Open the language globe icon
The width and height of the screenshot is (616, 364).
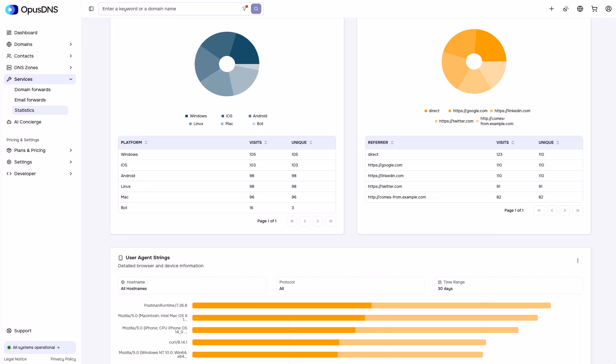(x=580, y=9)
